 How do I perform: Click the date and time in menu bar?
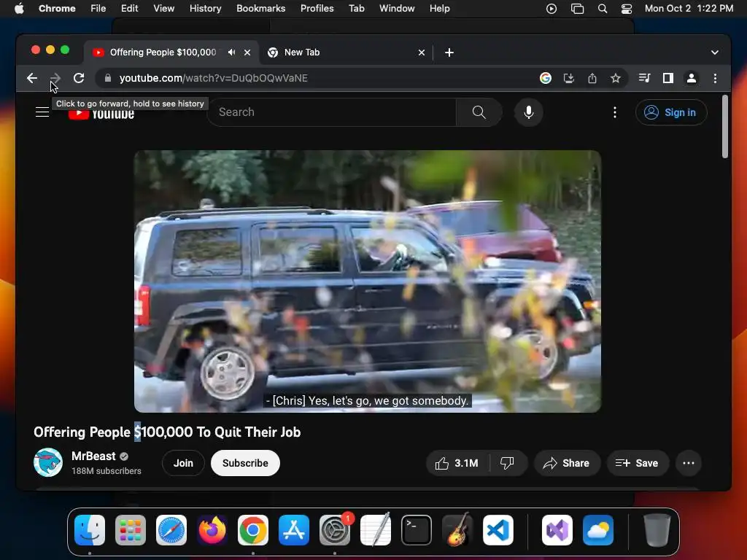(x=689, y=9)
